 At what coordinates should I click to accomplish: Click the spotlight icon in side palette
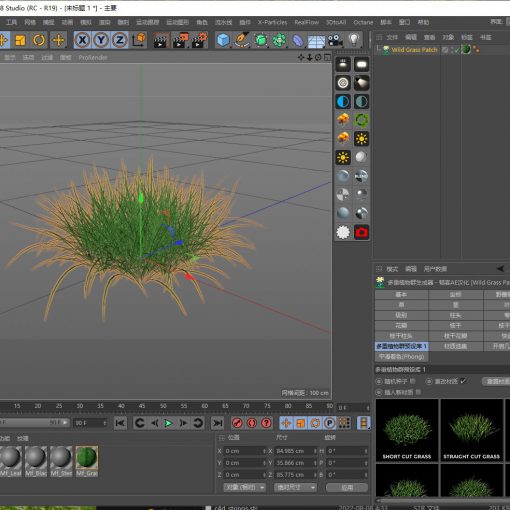tap(361, 83)
